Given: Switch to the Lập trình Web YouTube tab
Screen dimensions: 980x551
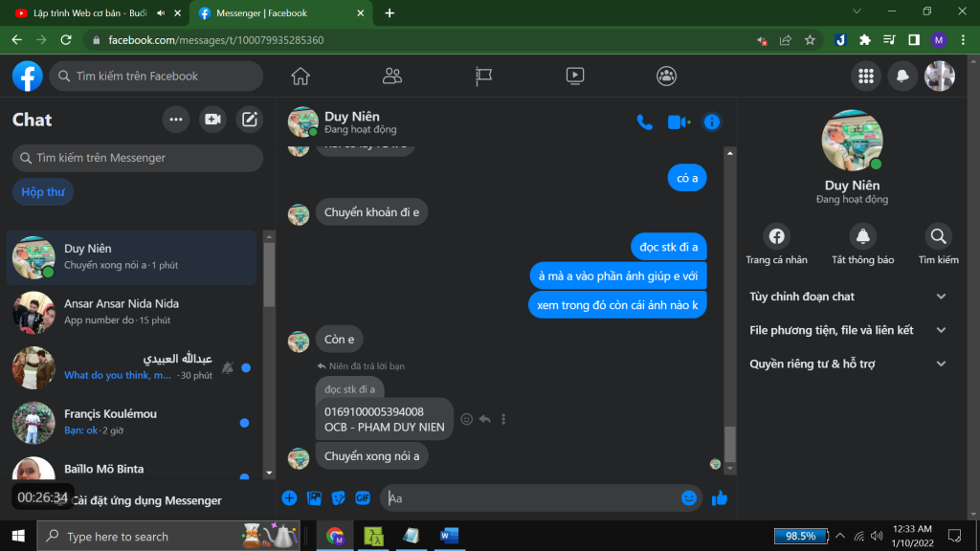Looking at the screenshot, I should click(86, 13).
